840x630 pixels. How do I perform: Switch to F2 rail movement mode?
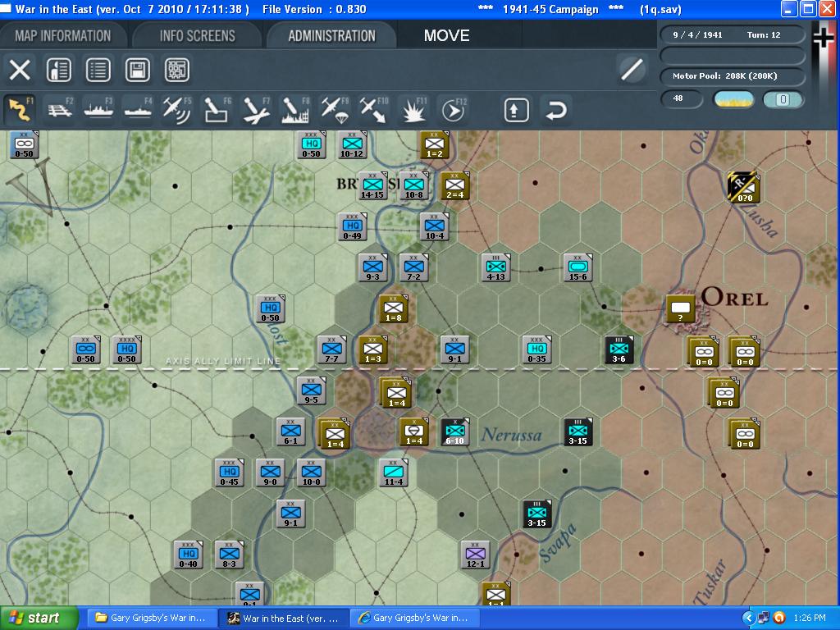59,110
